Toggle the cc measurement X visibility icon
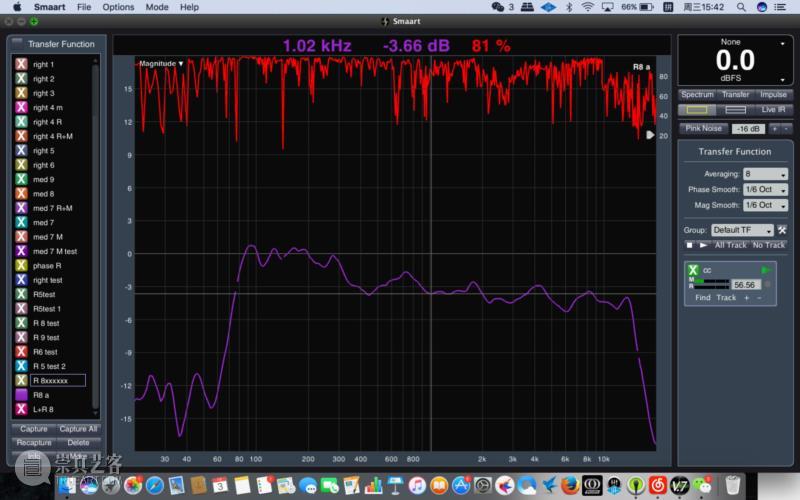 693,270
